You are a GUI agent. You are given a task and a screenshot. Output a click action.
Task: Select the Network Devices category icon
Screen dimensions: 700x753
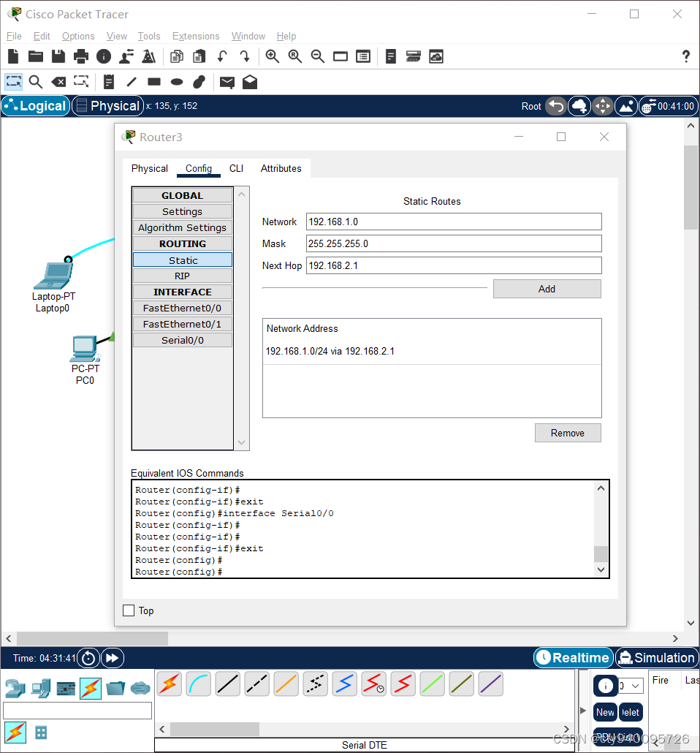(x=15, y=689)
